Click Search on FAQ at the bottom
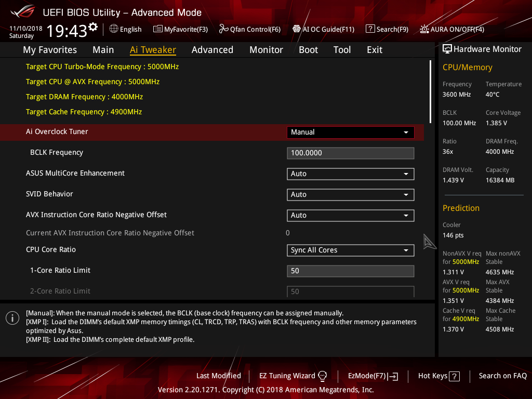 [x=502, y=376]
